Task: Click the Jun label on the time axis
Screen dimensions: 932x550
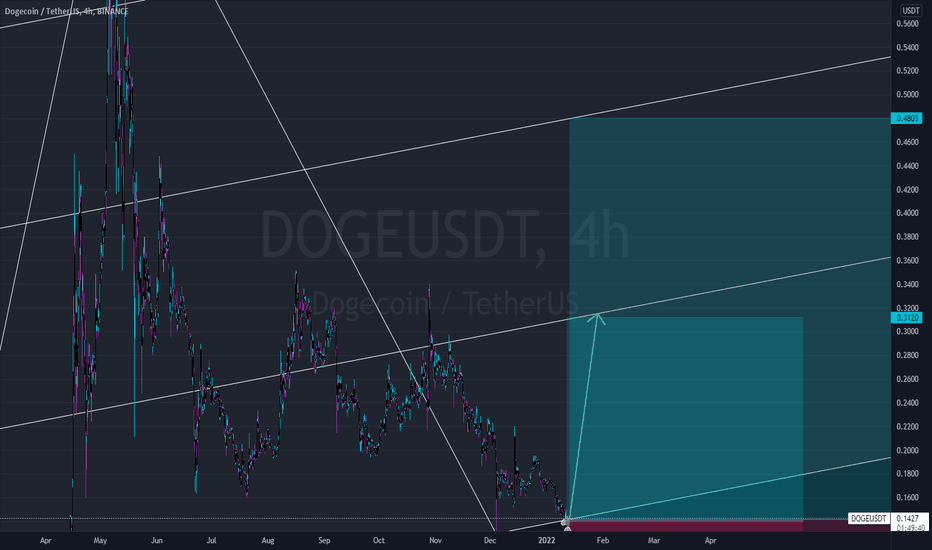Action: click(x=156, y=540)
